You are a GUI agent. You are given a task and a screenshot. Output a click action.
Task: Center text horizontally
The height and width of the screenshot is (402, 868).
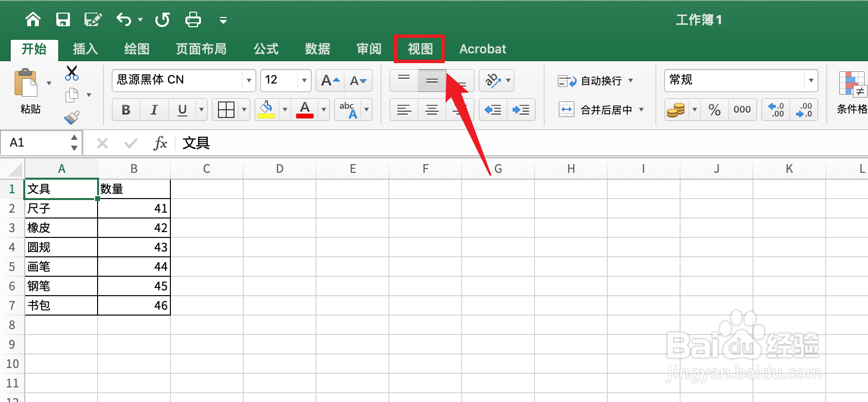(x=432, y=110)
